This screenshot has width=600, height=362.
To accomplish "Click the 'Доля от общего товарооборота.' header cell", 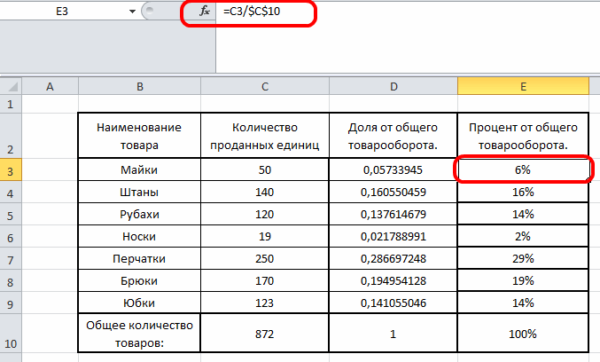I will tap(393, 135).
